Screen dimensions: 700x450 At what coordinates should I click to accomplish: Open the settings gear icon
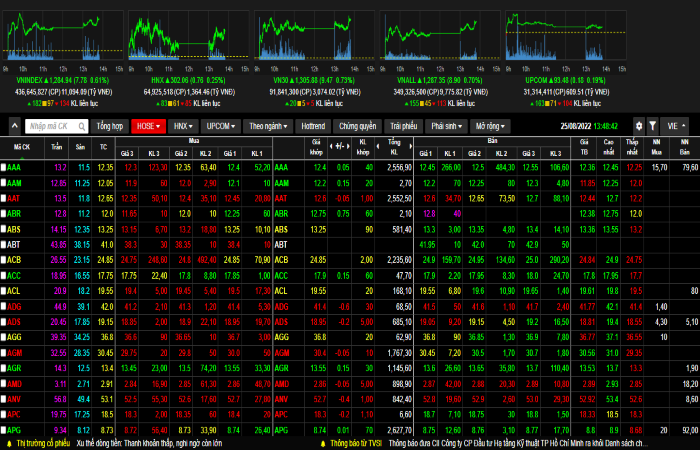[639, 127]
